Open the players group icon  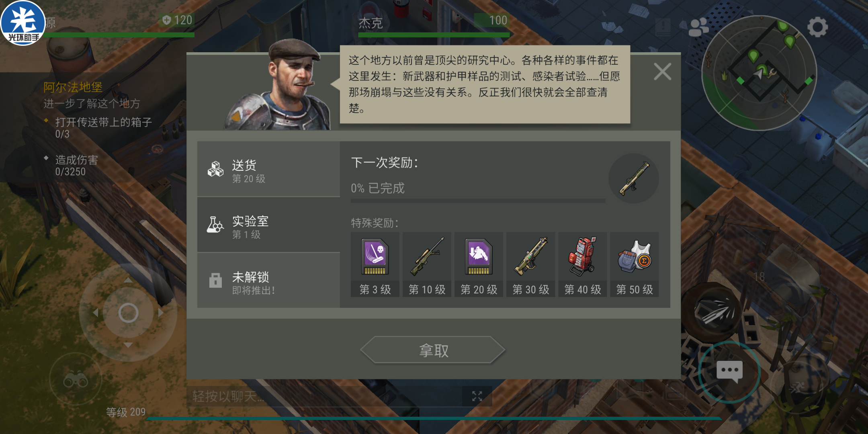coord(698,27)
